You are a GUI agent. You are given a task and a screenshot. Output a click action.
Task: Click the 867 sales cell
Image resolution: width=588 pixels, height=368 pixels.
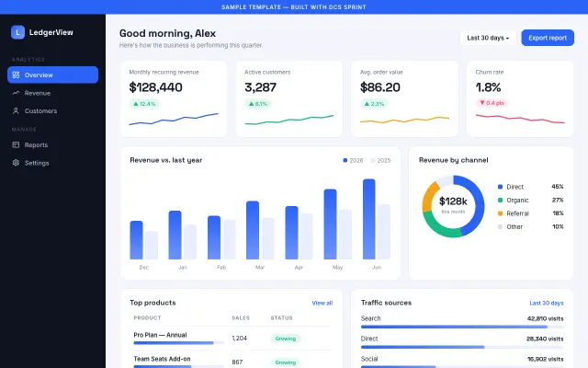coord(237,362)
